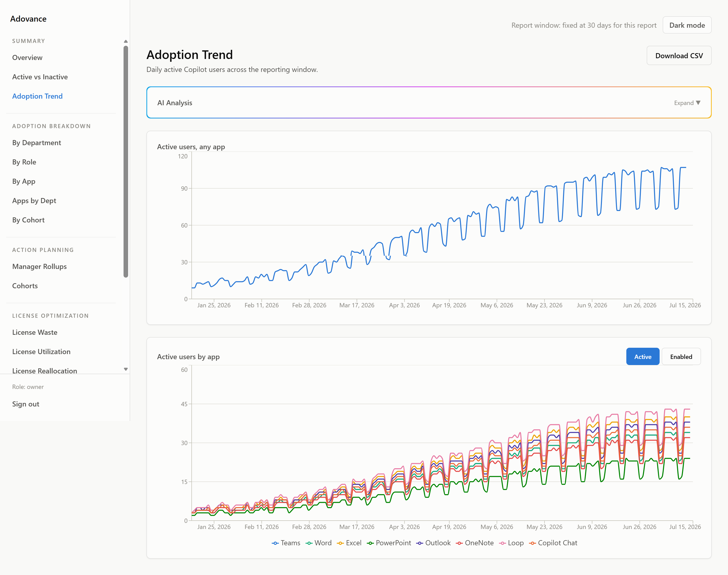The height and width of the screenshot is (575, 728).
Task: Open Cohorts action planning page
Action: tap(25, 286)
